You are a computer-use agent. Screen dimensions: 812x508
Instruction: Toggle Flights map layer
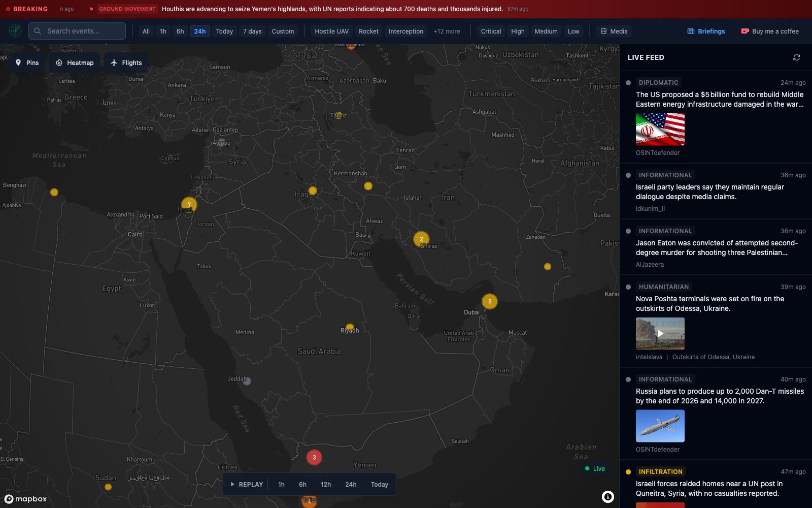pos(126,63)
